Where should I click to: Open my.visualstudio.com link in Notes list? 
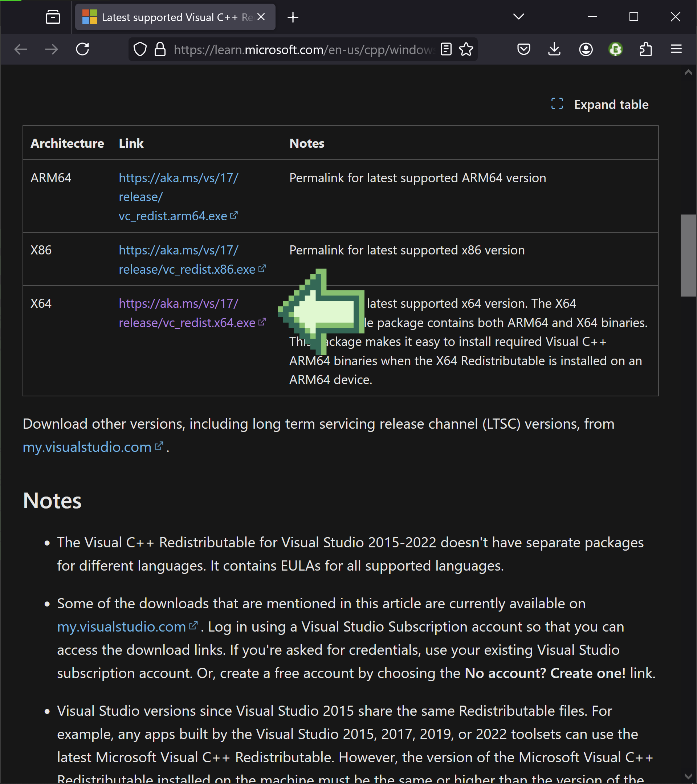tap(128, 627)
